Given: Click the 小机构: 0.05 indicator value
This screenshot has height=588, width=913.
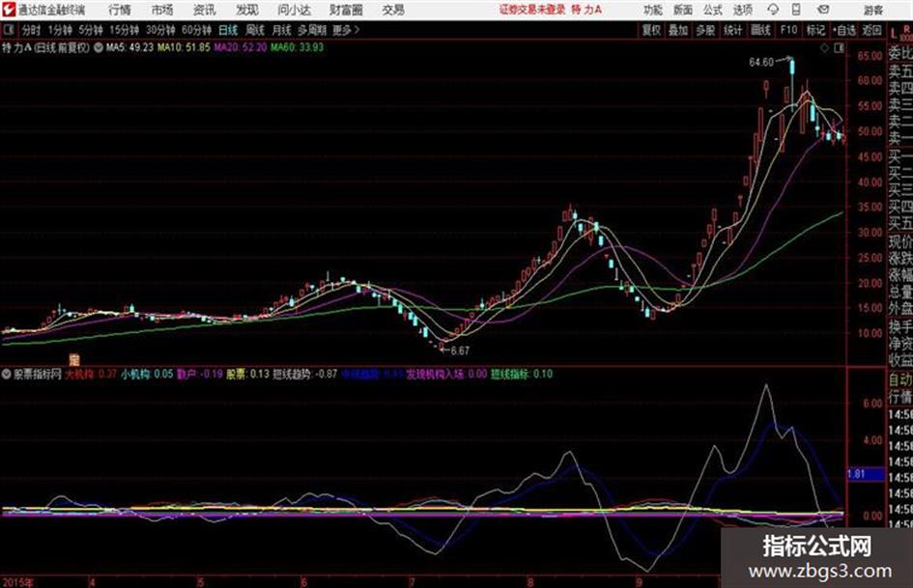Looking at the screenshot, I should pos(147,375).
